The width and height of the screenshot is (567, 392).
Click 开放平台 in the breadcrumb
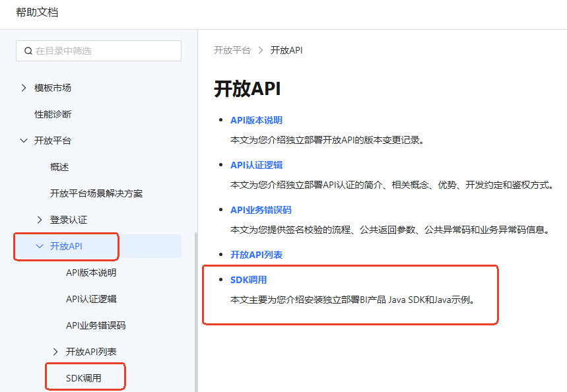tap(232, 50)
